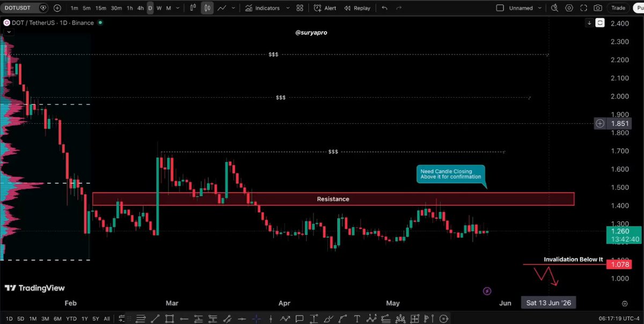The height and width of the screenshot is (324, 644).
Task: Select the trend line drawing tool
Action: pyautogui.click(x=155, y=318)
